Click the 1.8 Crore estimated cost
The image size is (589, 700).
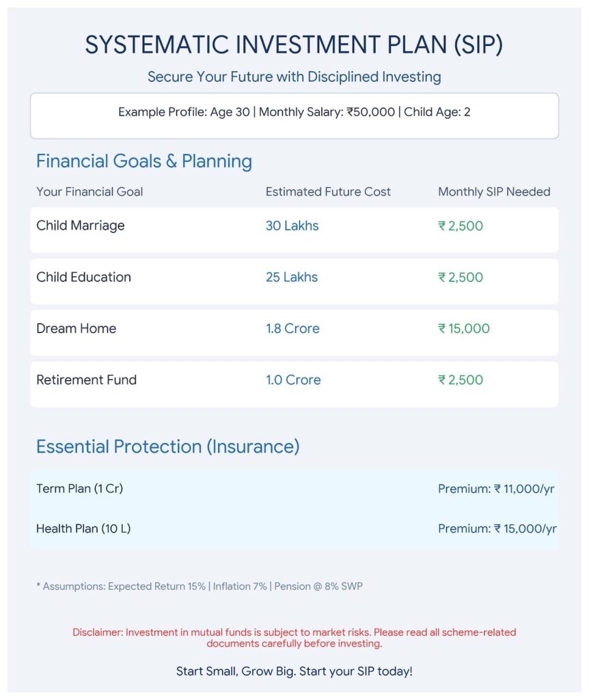point(292,329)
